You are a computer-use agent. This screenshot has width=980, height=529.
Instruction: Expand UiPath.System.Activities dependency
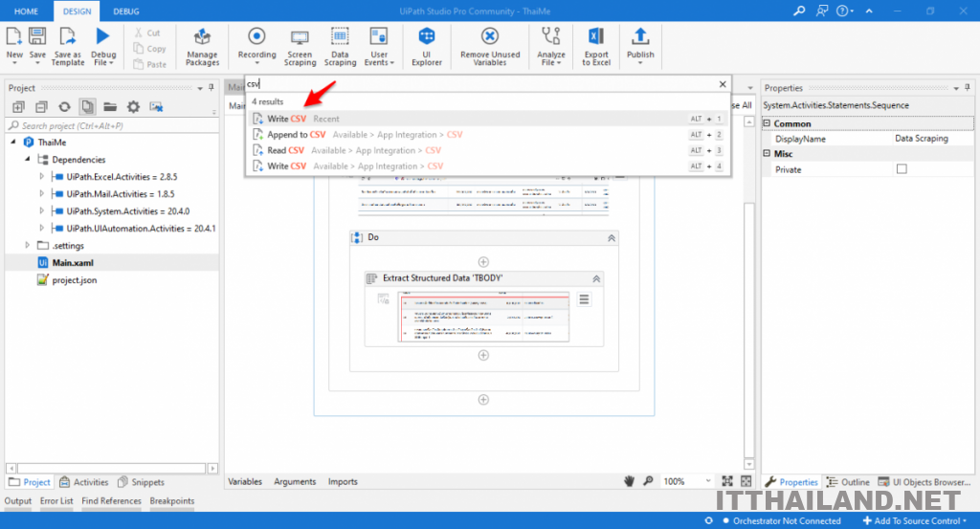tap(42, 211)
